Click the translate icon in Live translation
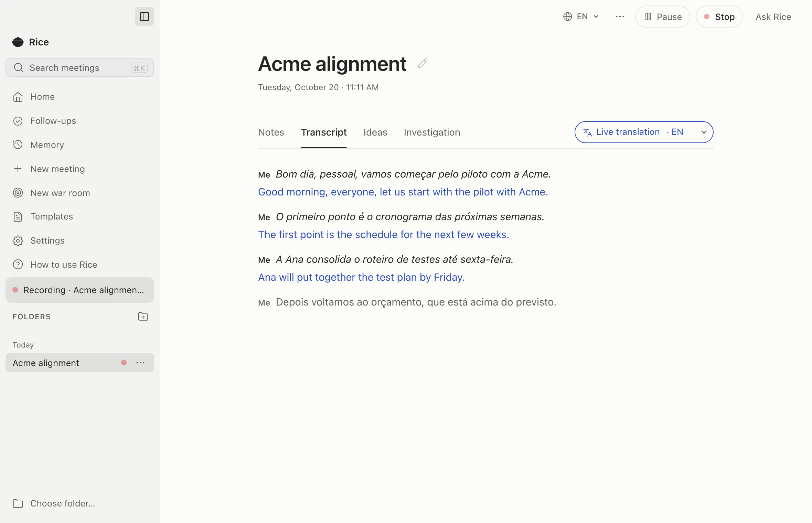 [x=588, y=132]
